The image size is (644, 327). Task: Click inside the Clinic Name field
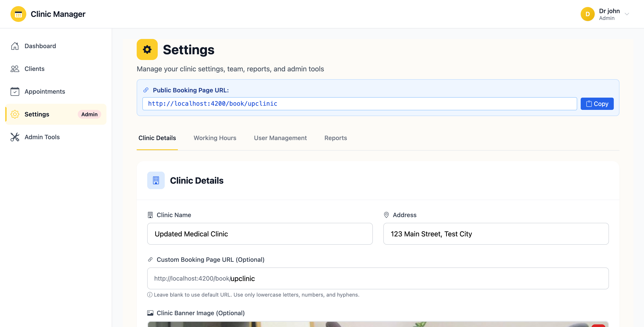pyautogui.click(x=260, y=234)
